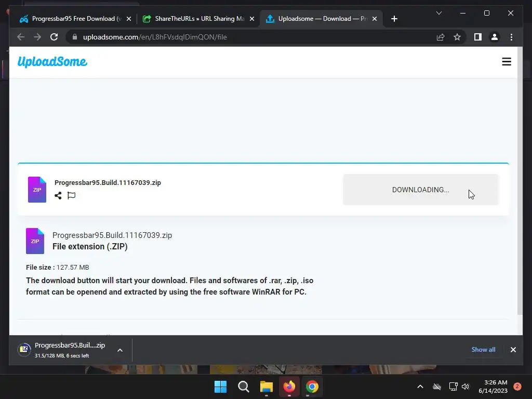Close the Uploadsome tab
The height and width of the screenshot is (399, 532).
click(x=375, y=19)
